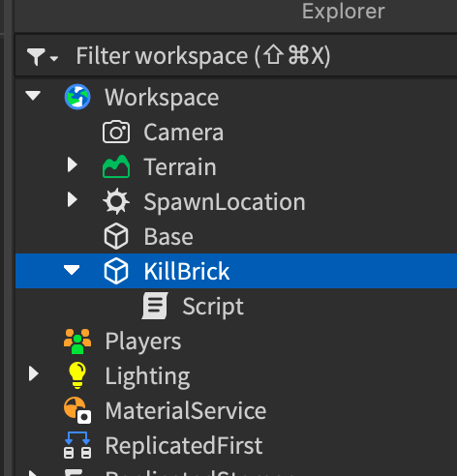Click the Workspace globe icon
Image resolution: width=457 pixels, height=476 pixels.
pyautogui.click(x=77, y=97)
